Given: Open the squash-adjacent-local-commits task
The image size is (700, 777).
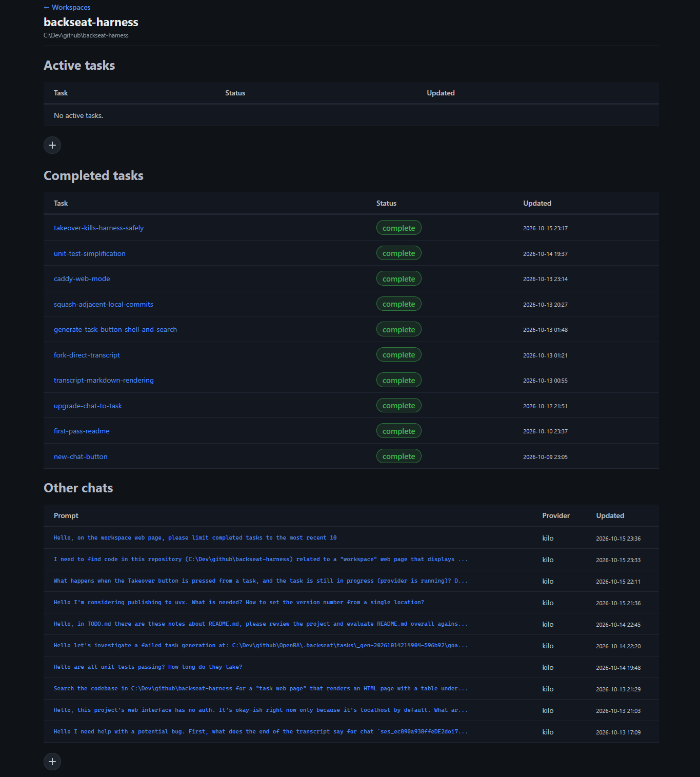Looking at the screenshot, I should (104, 304).
